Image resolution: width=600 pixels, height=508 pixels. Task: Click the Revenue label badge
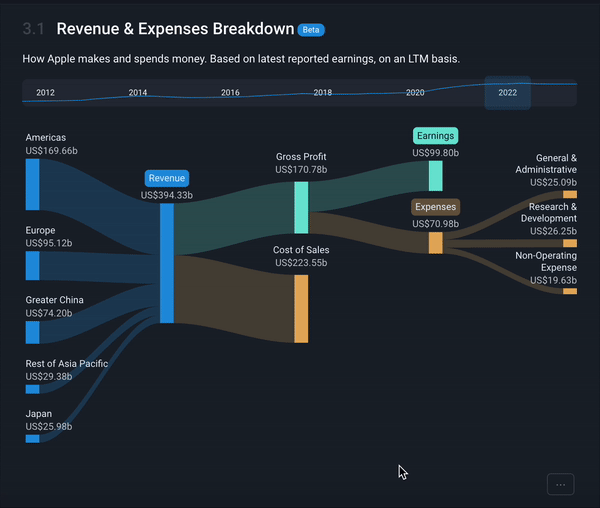coord(167,178)
